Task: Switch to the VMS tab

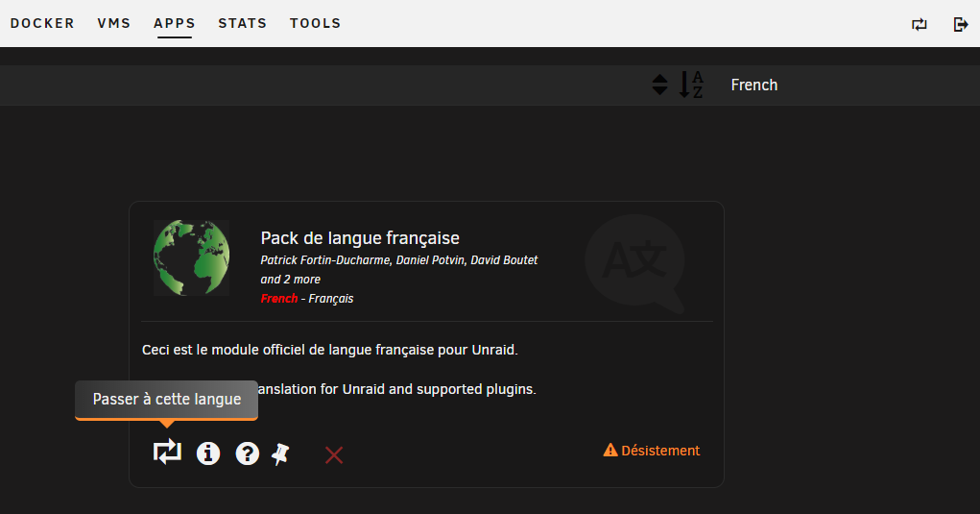Action: 114,23
